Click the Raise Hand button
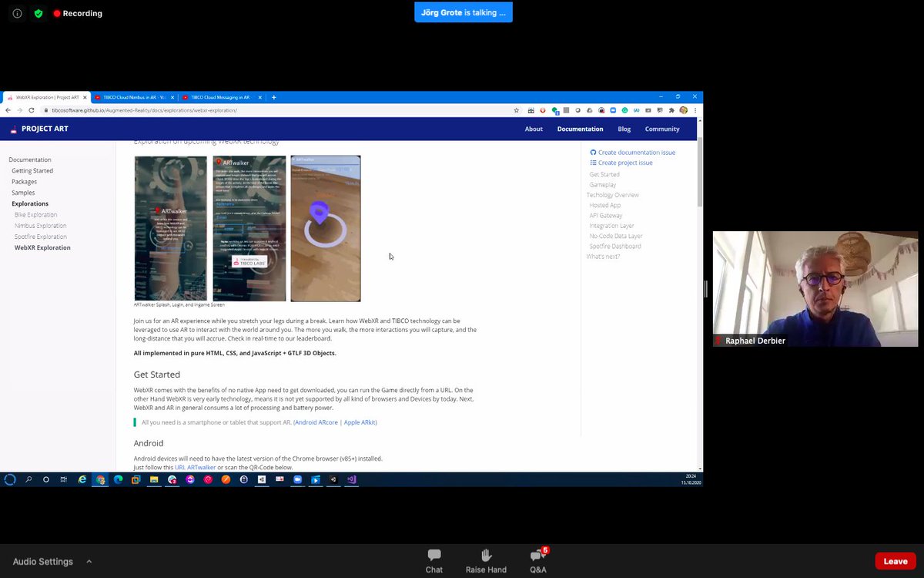The height and width of the screenshot is (578, 924). [x=486, y=561]
